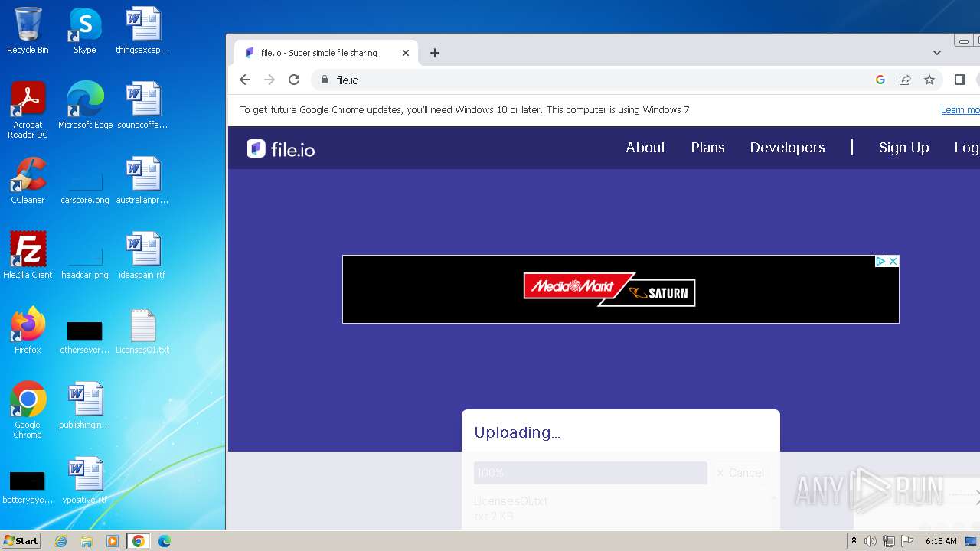Launch Skype from the desktop
The width and height of the screenshot is (980, 551).
click(x=85, y=31)
